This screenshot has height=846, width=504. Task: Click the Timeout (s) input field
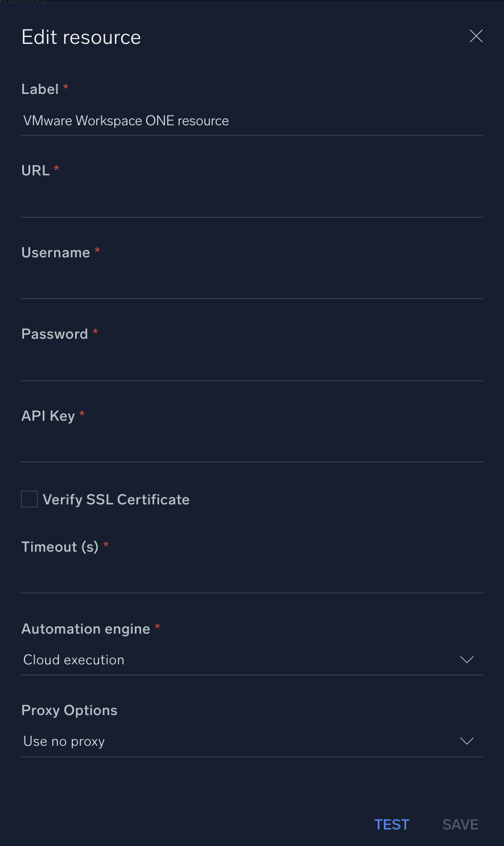coord(252,581)
